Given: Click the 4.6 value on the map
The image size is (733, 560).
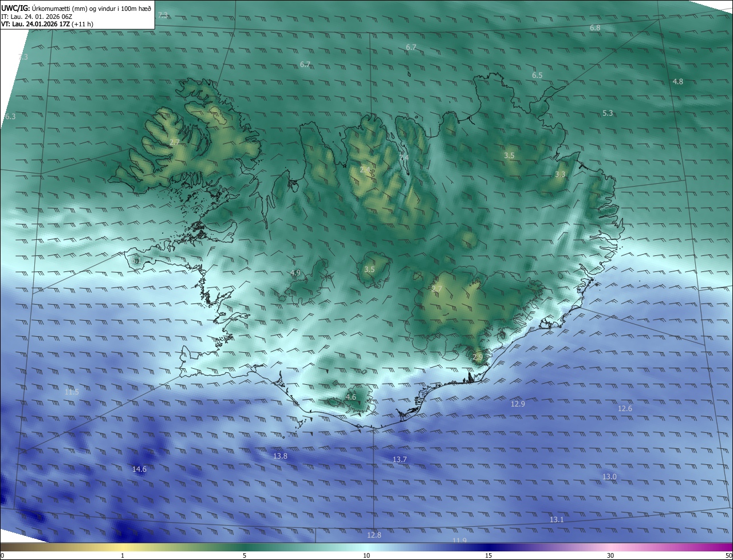Looking at the screenshot, I should click(351, 397).
